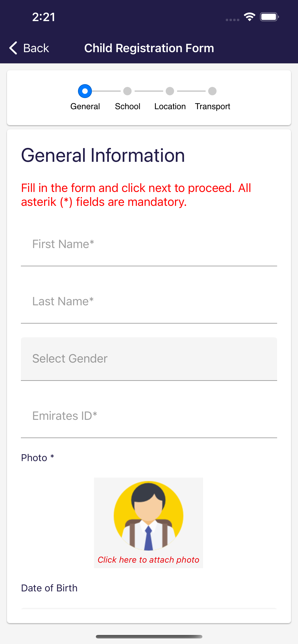Go to the Transport step label
Viewport: 298px width, 644px height.
(x=212, y=106)
